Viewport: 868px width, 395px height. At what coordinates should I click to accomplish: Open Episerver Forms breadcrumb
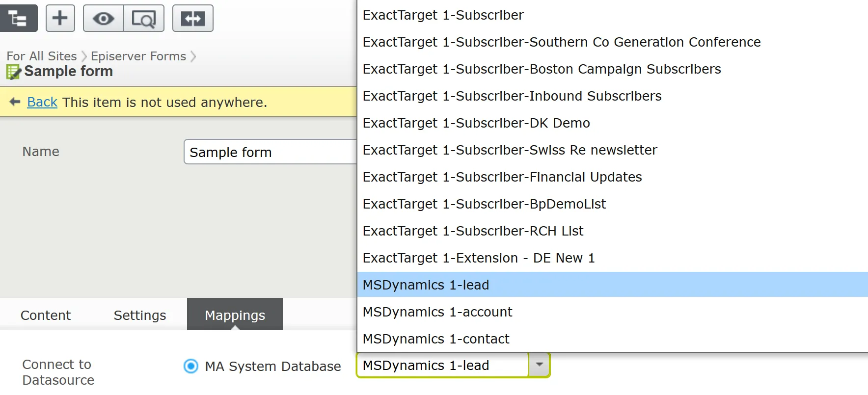[x=138, y=56]
